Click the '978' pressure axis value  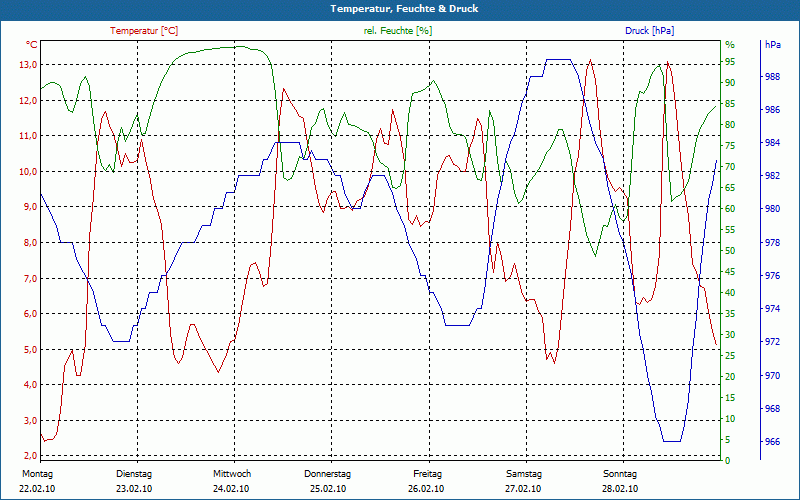point(773,242)
